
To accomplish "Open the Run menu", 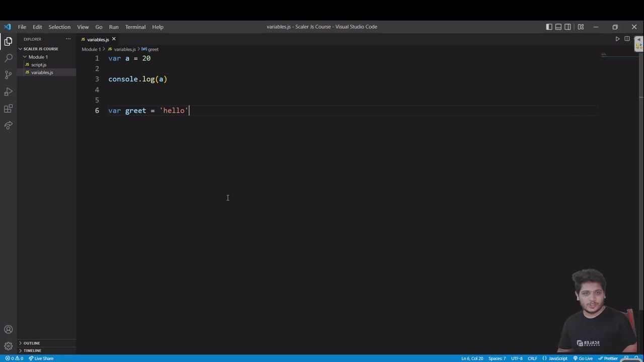I will [114, 27].
